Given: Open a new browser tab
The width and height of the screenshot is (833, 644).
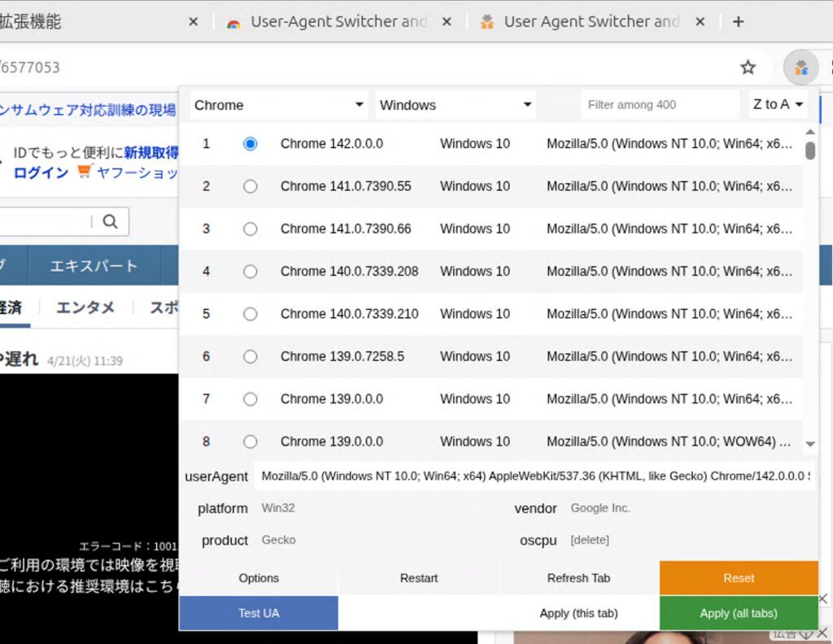Looking at the screenshot, I should tap(738, 22).
